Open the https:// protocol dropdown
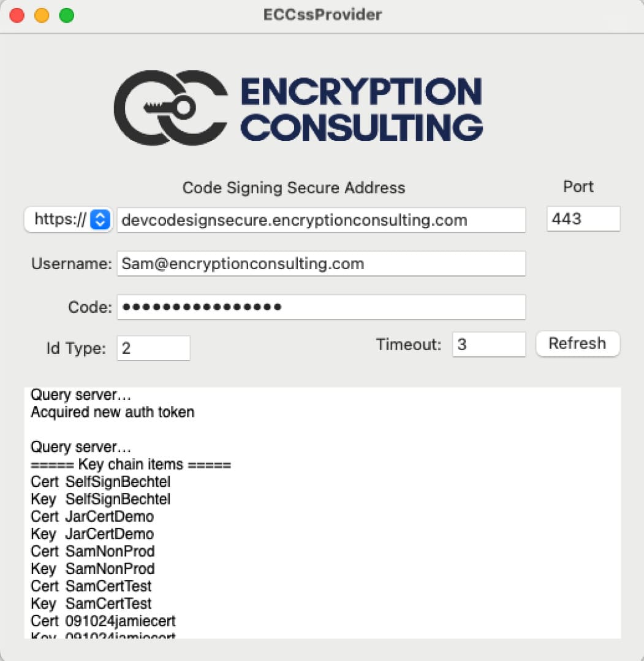 [68, 220]
